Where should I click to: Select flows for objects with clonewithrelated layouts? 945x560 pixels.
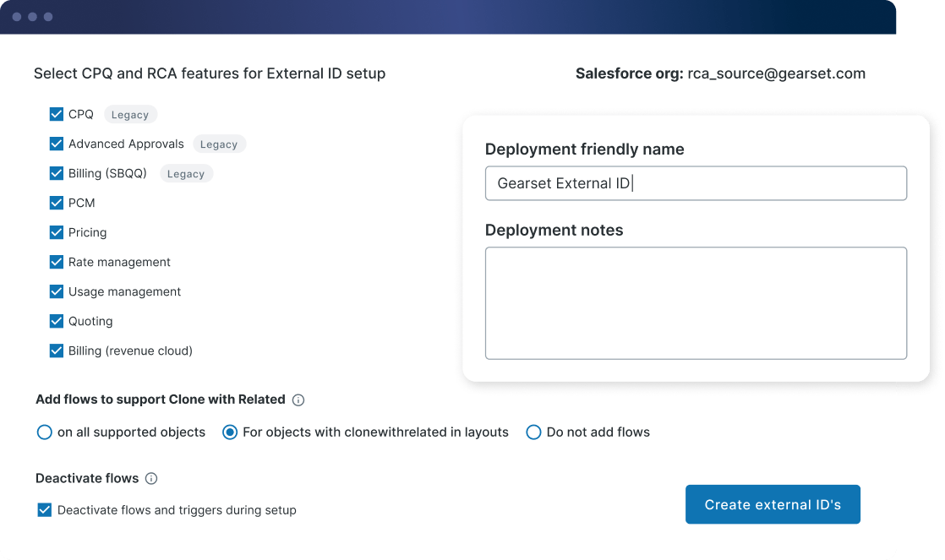coord(229,432)
